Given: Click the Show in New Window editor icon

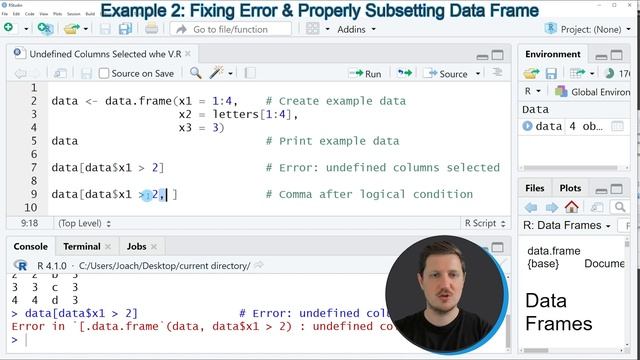Looking at the screenshot, I should pyautogui.click(x=60, y=73).
